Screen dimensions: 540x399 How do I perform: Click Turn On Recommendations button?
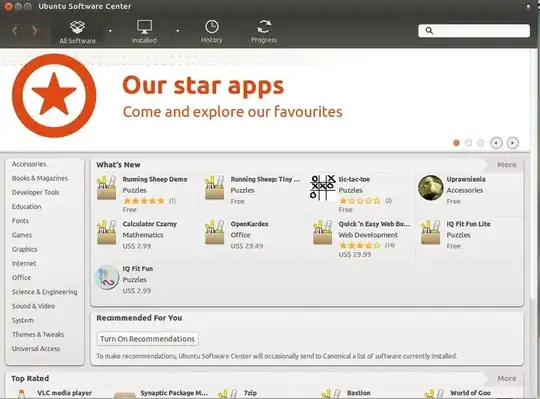point(147,339)
